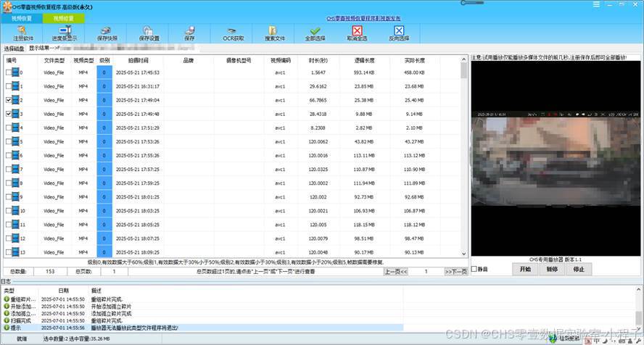This screenshot has height=345, width=644.
Task: Switch to the 视频修复 tab
Action: tap(64, 18)
